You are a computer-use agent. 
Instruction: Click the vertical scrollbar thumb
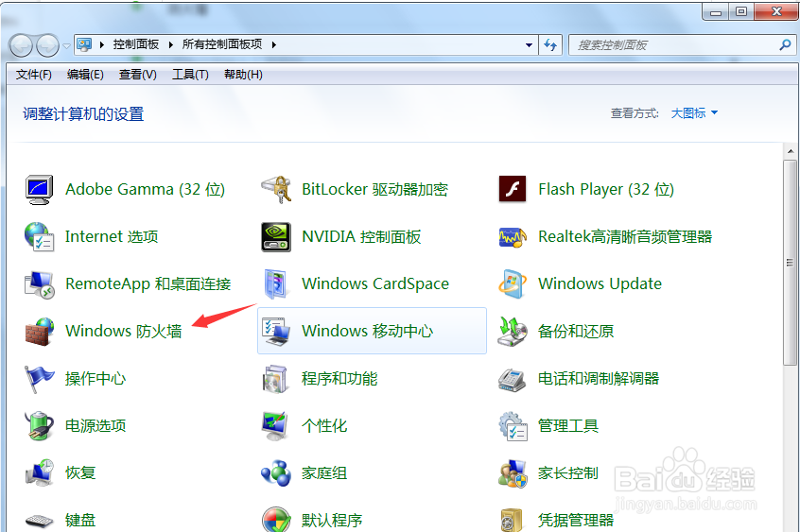(791, 262)
